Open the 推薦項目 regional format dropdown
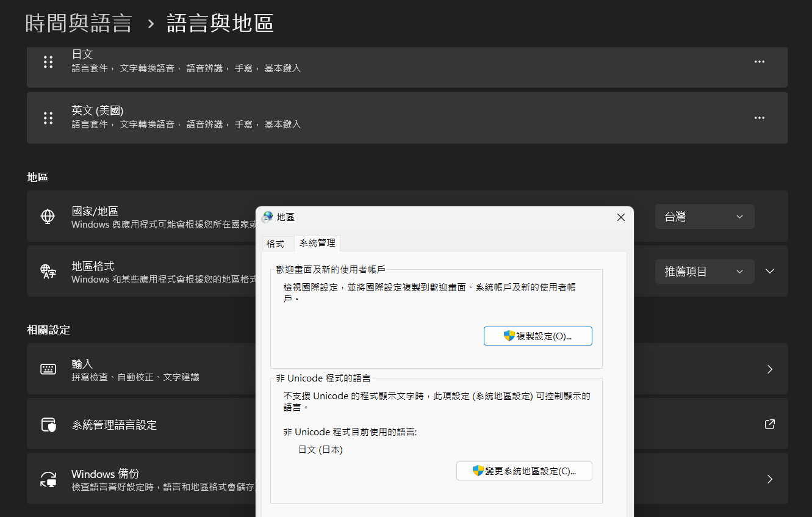The width and height of the screenshot is (812, 517). click(x=704, y=272)
